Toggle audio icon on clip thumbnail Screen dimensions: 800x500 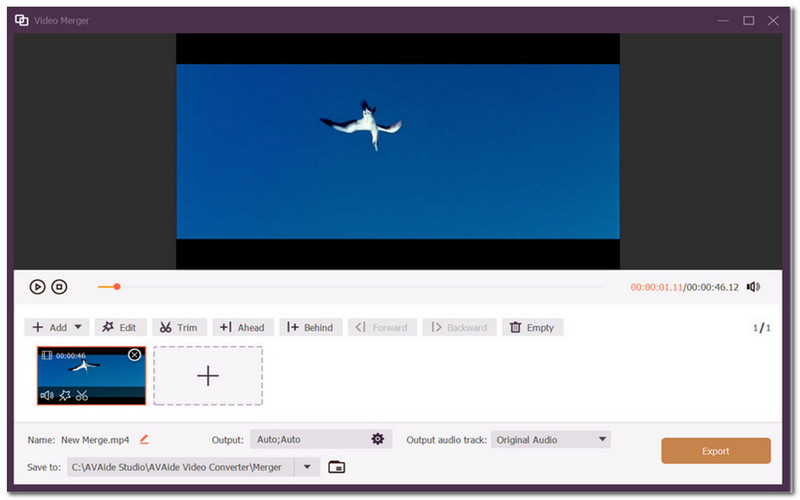click(x=46, y=395)
